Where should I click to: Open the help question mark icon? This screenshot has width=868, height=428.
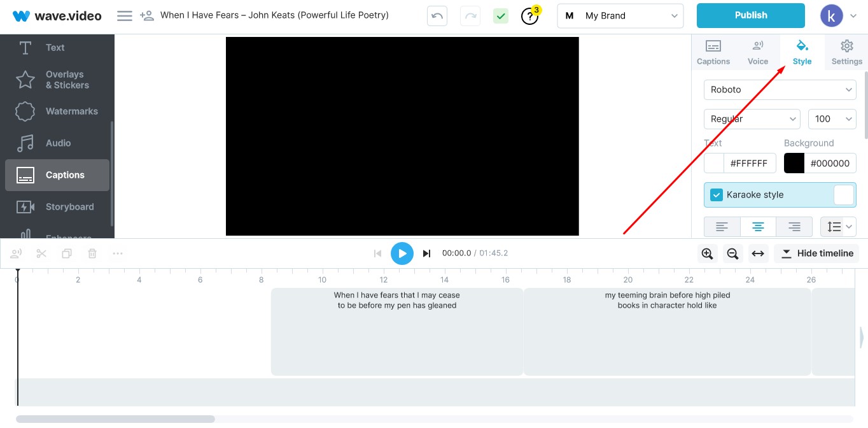click(x=530, y=16)
